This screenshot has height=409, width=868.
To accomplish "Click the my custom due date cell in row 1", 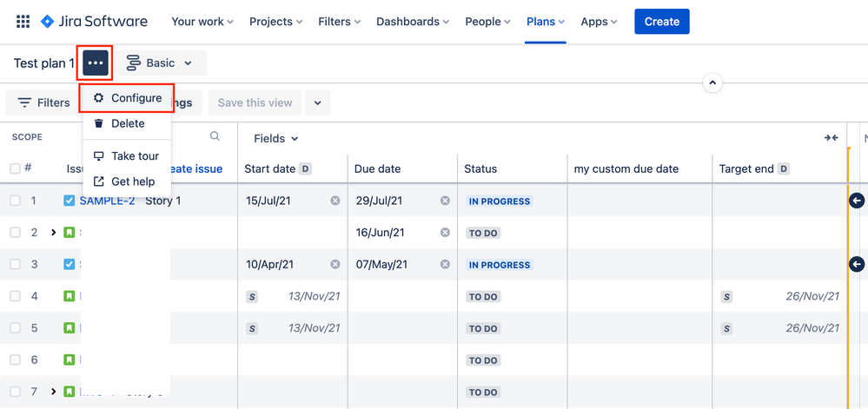I will pyautogui.click(x=640, y=201).
